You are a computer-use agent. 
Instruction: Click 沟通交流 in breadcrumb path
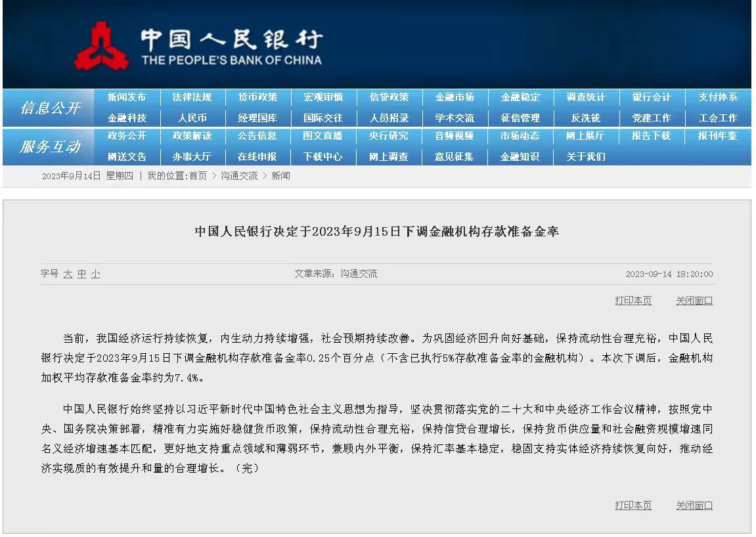click(239, 176)
